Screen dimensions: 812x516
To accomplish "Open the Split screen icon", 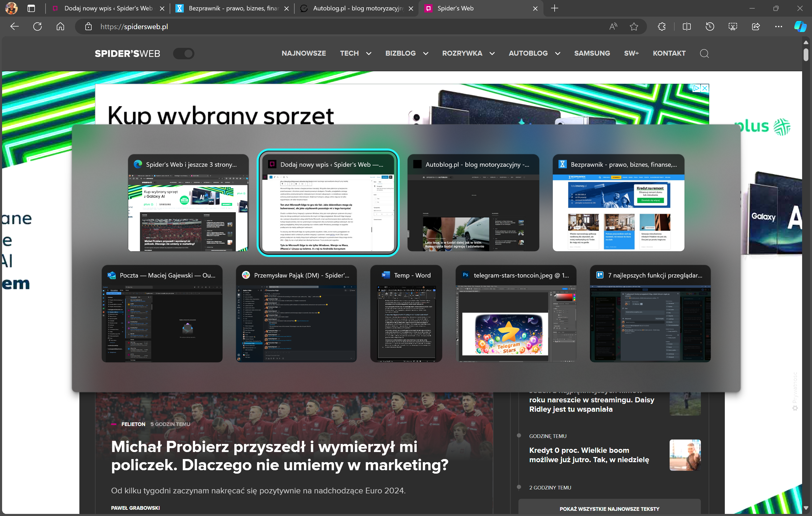I will point(687,27).
